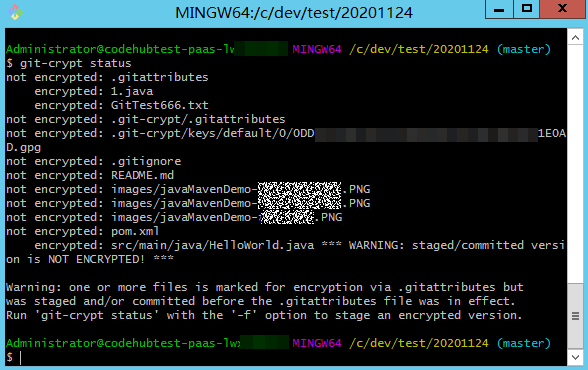The width and height of the screenshot is (588, 370).
Task: Click the src/main/java/HelloWorld.java path
Action: (x=213, y=246)
